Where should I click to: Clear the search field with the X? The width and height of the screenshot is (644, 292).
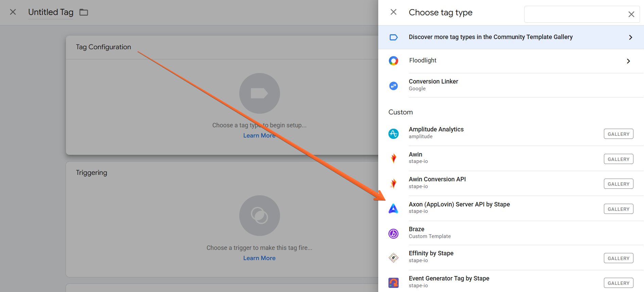[631, 14]
